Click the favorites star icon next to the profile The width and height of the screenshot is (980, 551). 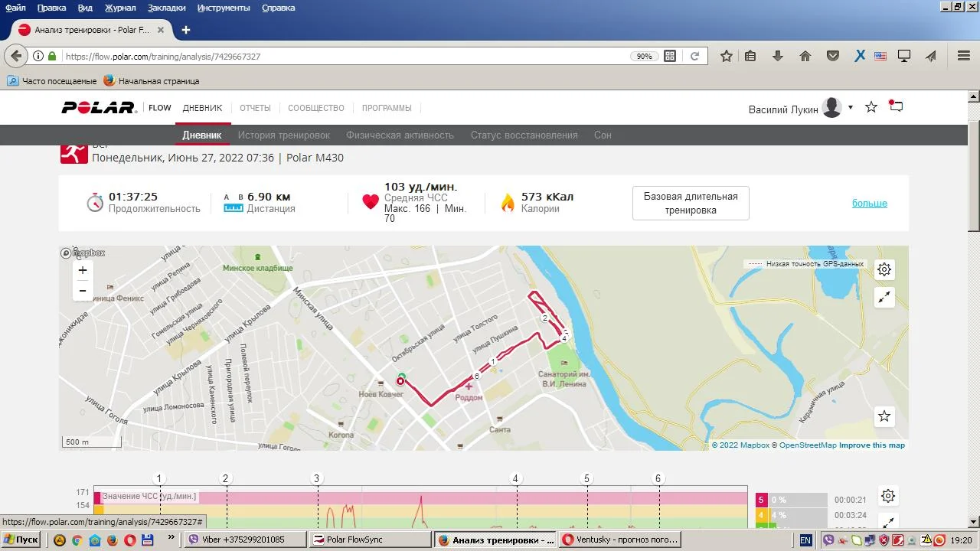[871, 107]
